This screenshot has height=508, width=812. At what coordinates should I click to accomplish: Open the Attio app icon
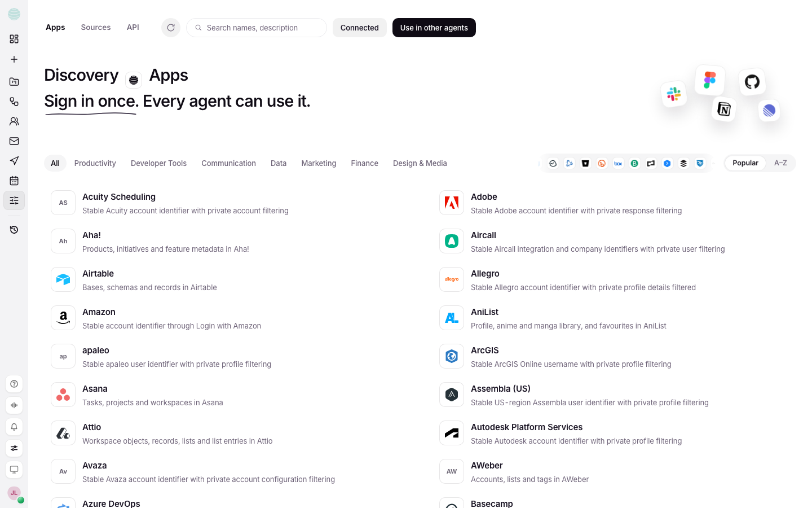pos(63,433)
